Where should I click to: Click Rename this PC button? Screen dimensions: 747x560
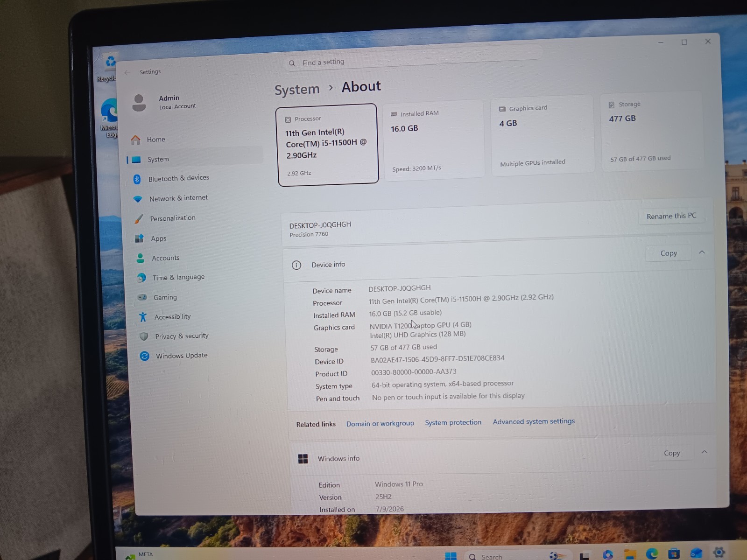pyautogui.click(x=671, y=216)
